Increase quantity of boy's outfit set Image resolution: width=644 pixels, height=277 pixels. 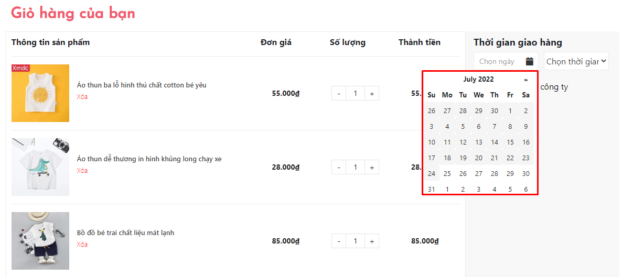pos(372,241)
